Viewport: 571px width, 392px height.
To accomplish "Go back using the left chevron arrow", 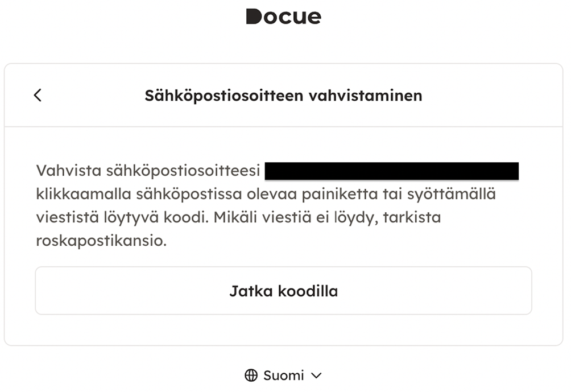I will pyautogui.click(x=38, y=96).
